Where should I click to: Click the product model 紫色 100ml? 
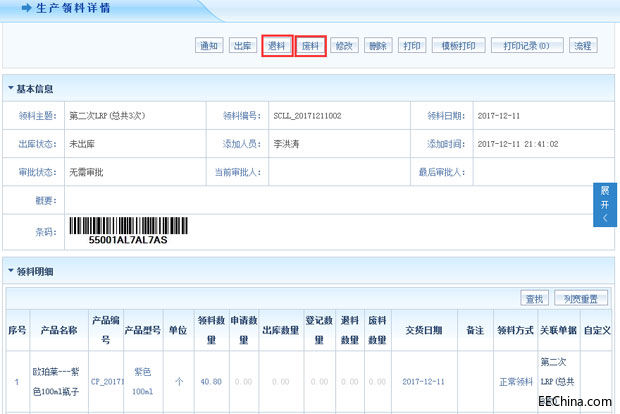pyautogui.click(x=143, y=382)
